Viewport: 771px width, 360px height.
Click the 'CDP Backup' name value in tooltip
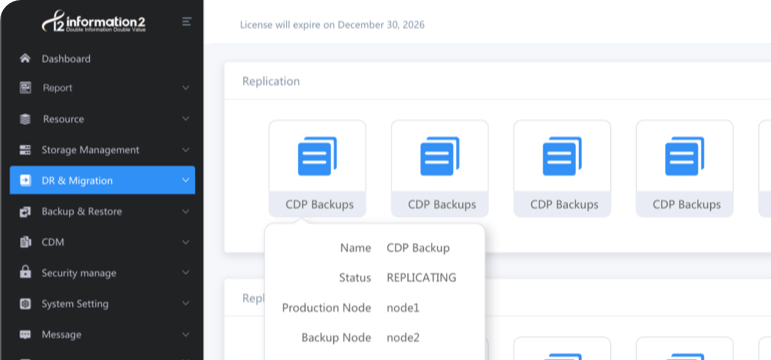coord(418,248)
